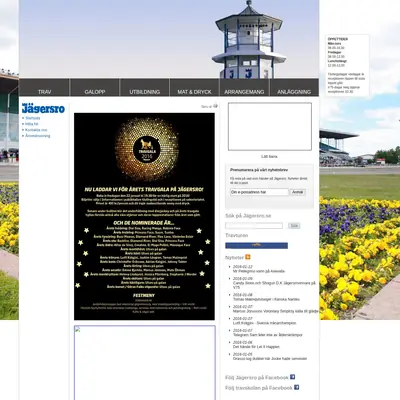Screen dimensions: 400x400
Task: Open the ARRANGEMANG tab
Action: (x=244, y=88)
